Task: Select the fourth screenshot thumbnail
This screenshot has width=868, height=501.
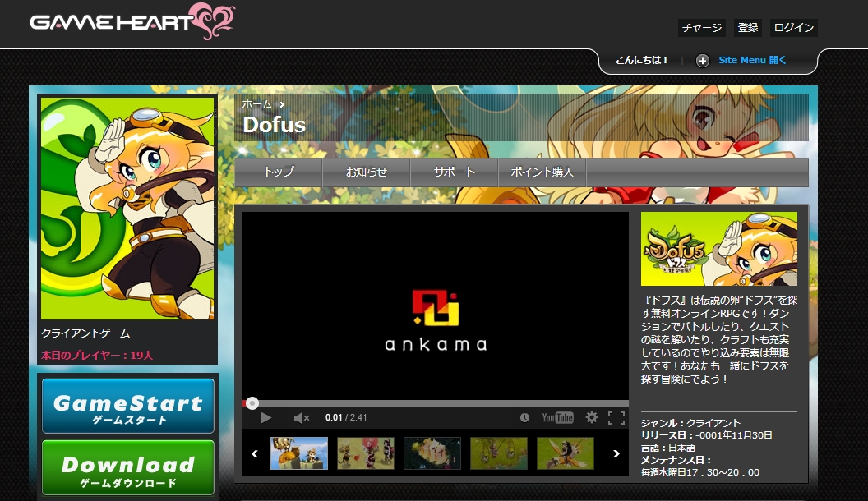Action: click(499, 453)
